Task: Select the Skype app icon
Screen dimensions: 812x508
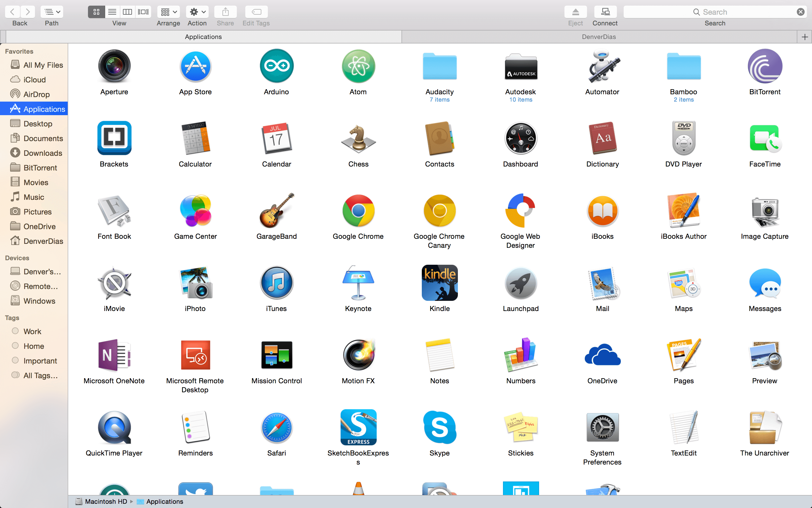Action: pos(440,427)
